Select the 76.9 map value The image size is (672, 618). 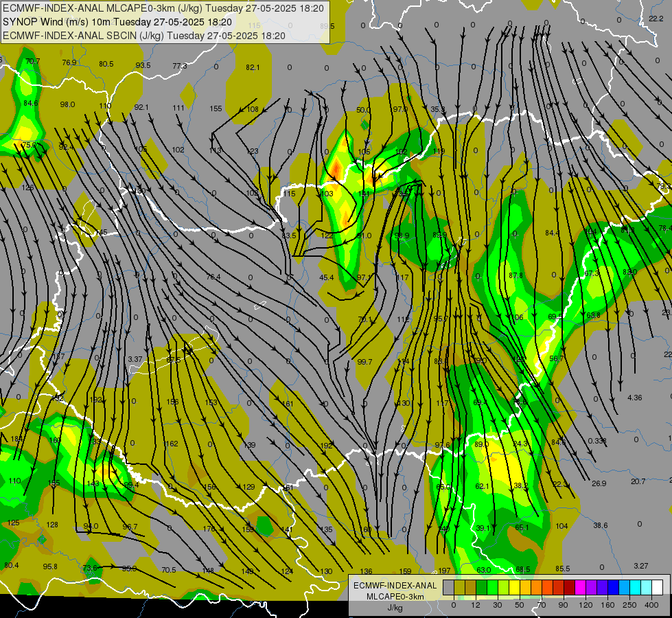(69, 62)
